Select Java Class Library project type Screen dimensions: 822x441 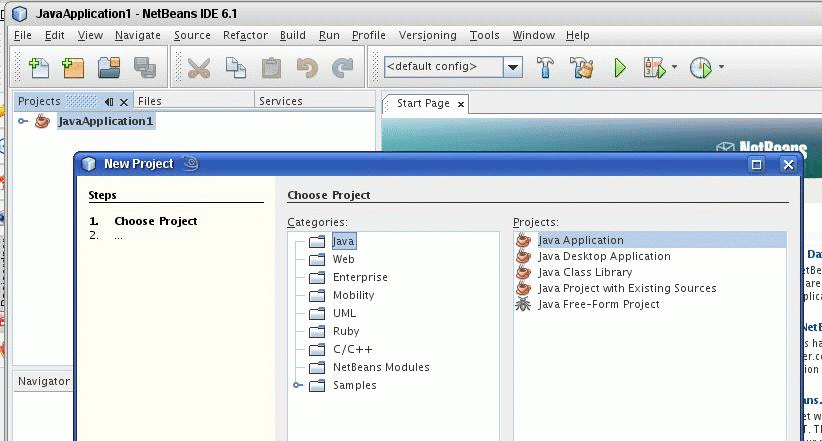[x=585, y=272]
